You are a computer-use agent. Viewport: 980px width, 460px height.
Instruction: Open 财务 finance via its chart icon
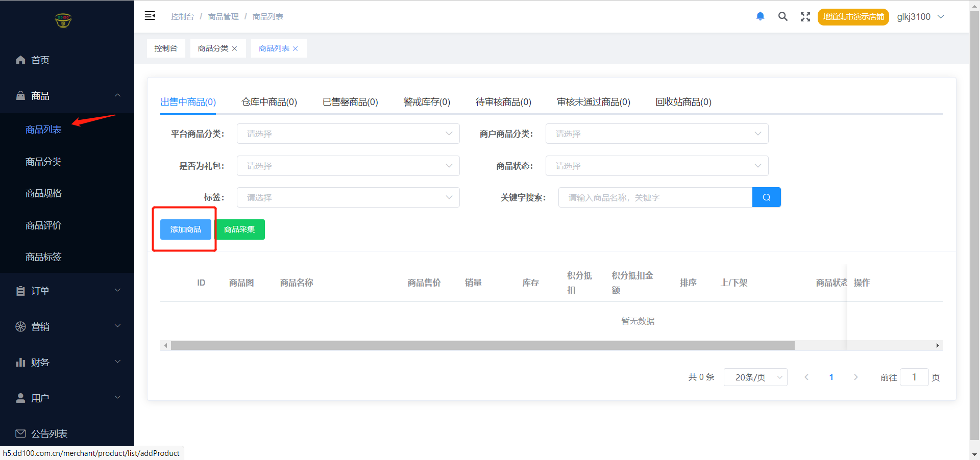[20, 362]
